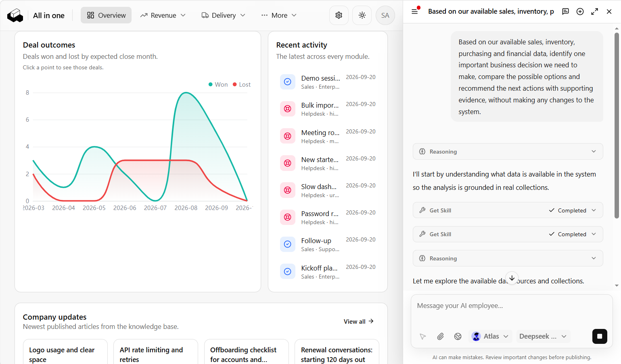
Task: Click the Password reset helpdesk icon
Action: [x=287, y=217]
